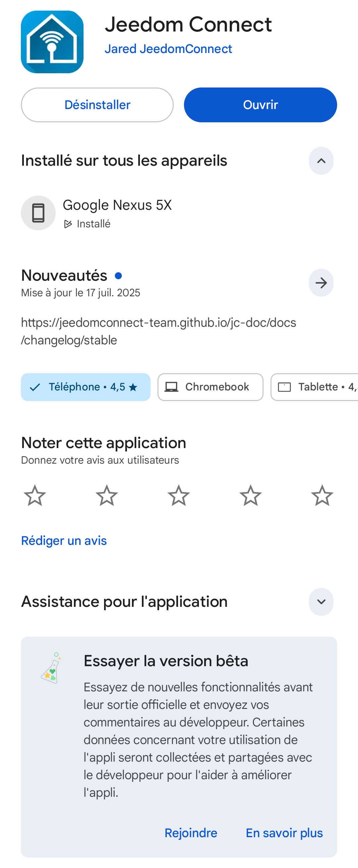Click Rédiger un avis link

[64, 541]
